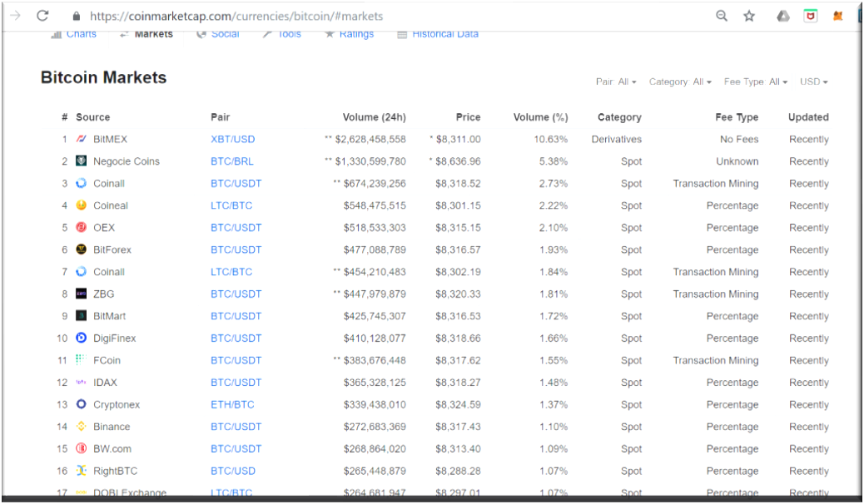Open the red Pocket extension icon
The height and width of the screenshot is (504, 864).
(810, 16)
